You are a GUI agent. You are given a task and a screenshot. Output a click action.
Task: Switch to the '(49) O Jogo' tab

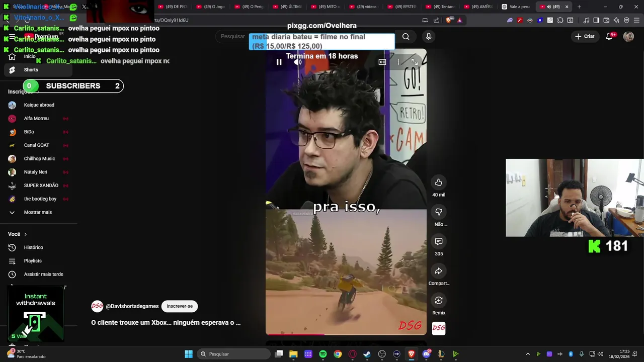pos(211,7)
